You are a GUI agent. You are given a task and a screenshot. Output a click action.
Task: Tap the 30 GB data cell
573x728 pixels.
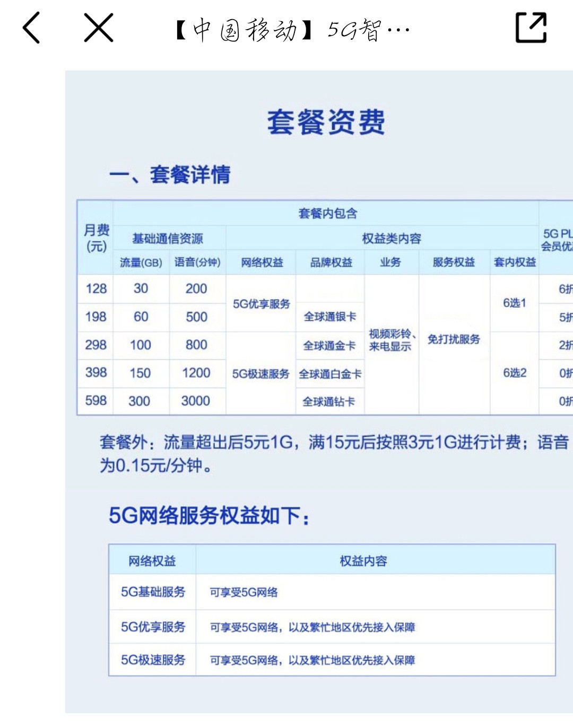tap(141, 288)
